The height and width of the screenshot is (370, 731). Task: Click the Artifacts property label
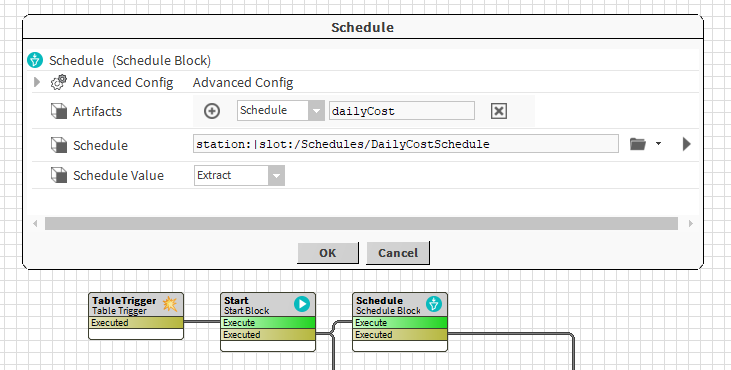[x=97, y=111]
